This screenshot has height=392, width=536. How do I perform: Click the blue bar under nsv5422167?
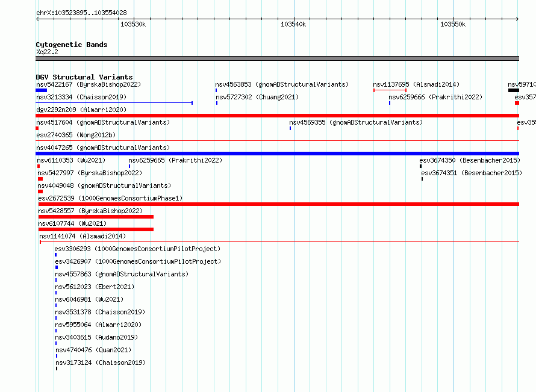[x=42, y=90]
